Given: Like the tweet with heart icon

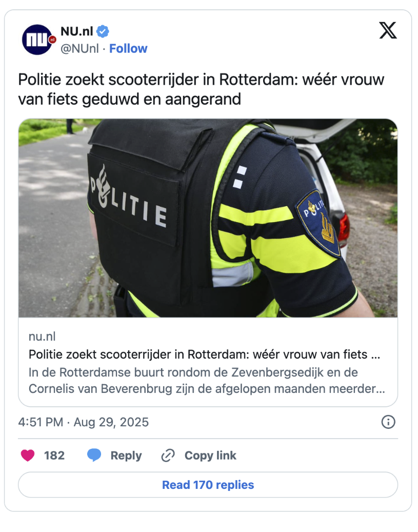Looking at the screenshot, I should click(x=28, y=456).
